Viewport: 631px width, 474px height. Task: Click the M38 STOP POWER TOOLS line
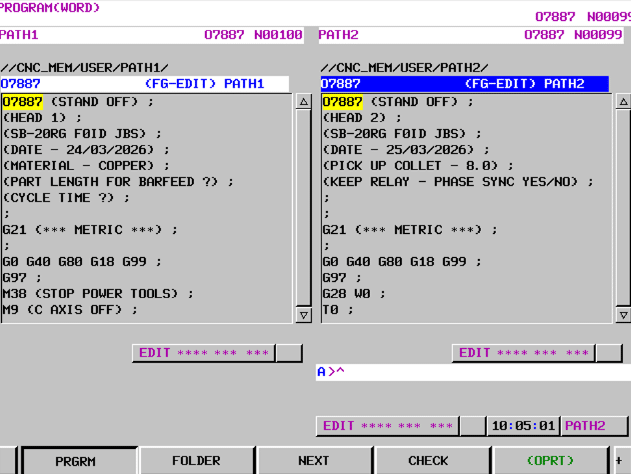[98, 294]
